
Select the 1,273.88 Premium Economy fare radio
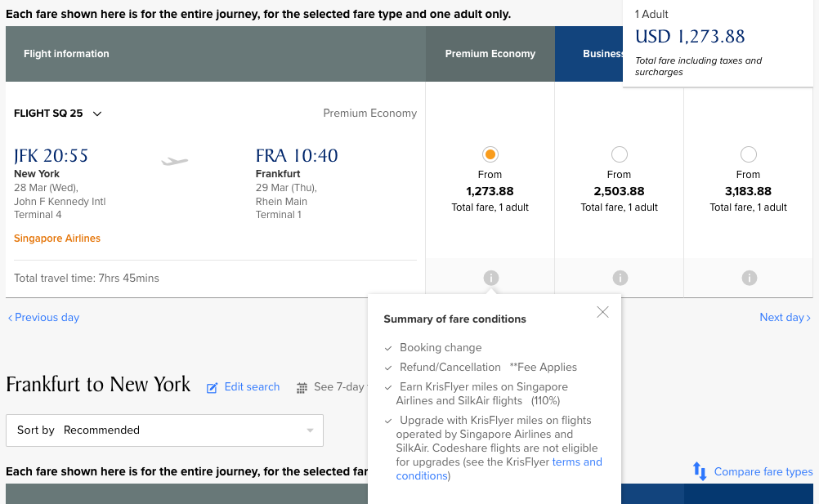click(x=490, y=154)
